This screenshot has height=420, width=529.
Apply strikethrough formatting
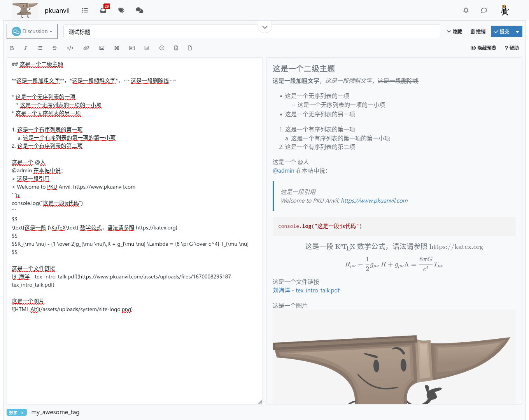tap(54, 48)
